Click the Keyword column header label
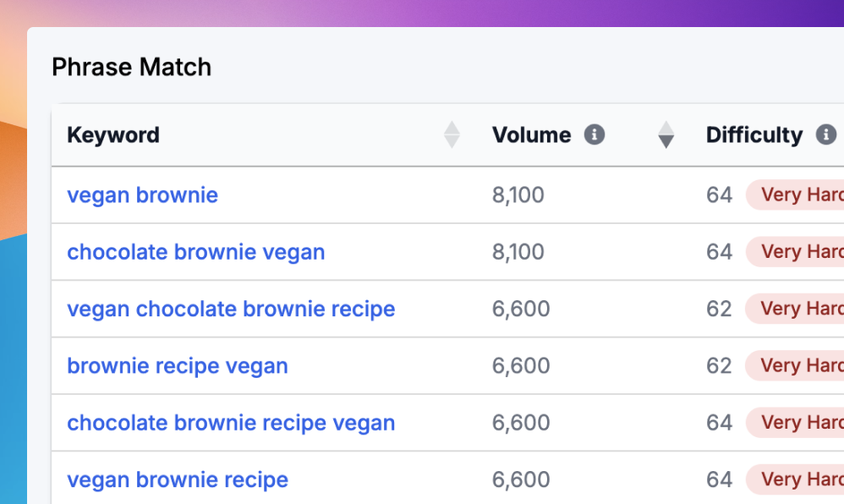This screenshot has height=504, width=844. (113, 135)
